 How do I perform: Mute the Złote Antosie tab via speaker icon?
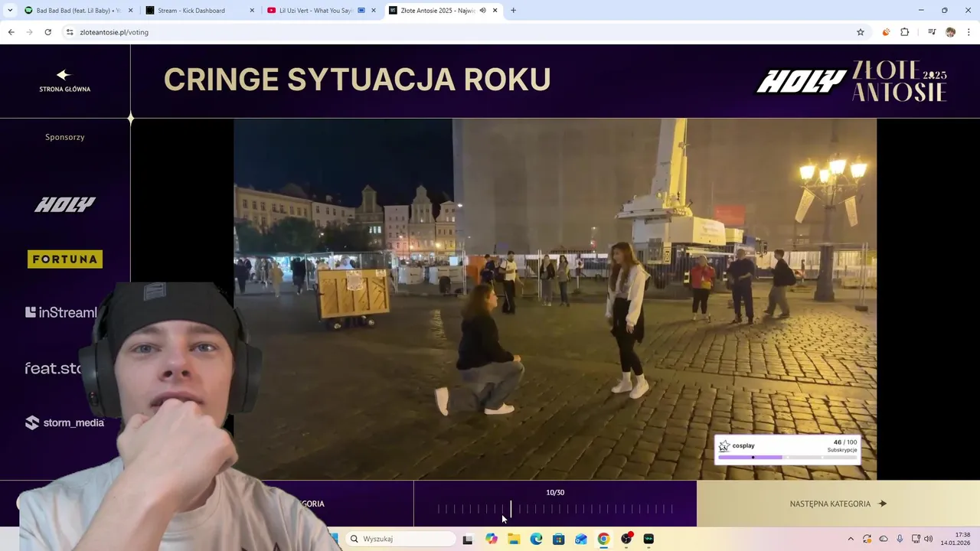[x=483, y=11]
